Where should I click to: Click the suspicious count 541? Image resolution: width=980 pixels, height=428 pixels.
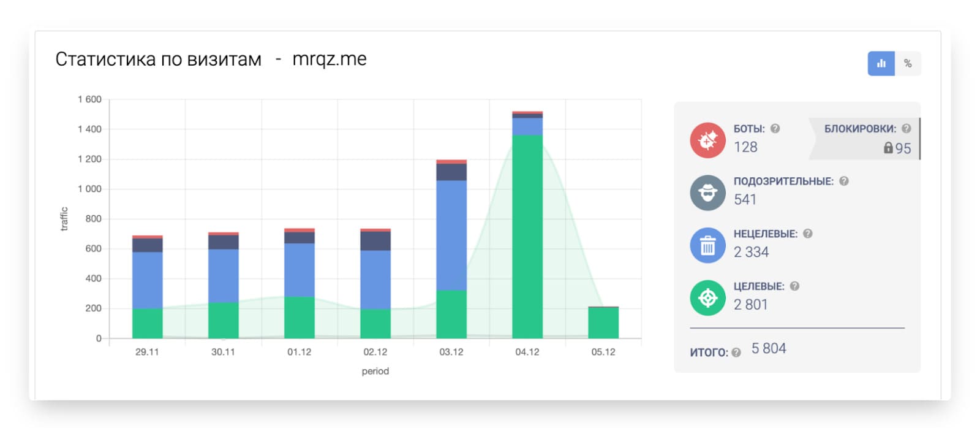[745, 199]
